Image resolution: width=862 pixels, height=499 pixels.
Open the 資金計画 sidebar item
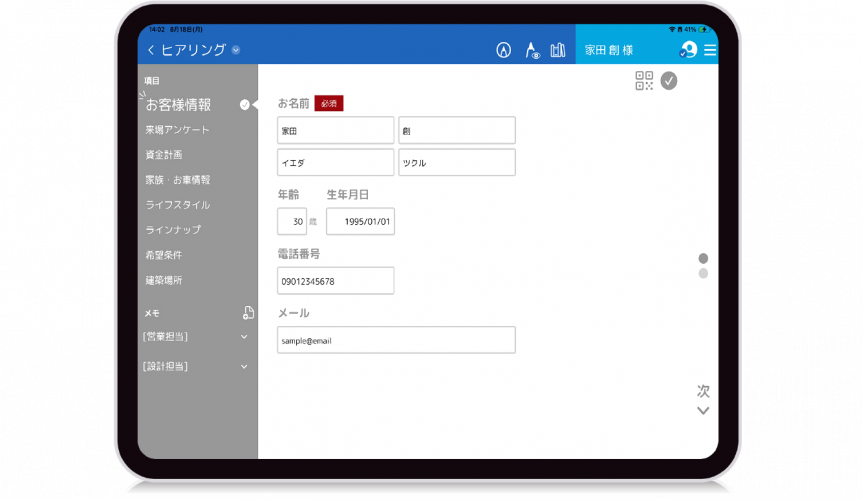(164, 155)
